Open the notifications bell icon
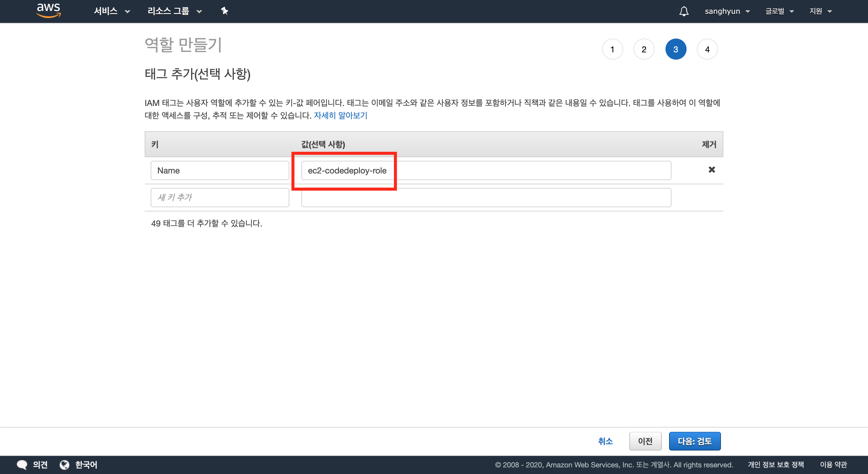The height and width of the screenshot is (474, 868). click(684, 11)
